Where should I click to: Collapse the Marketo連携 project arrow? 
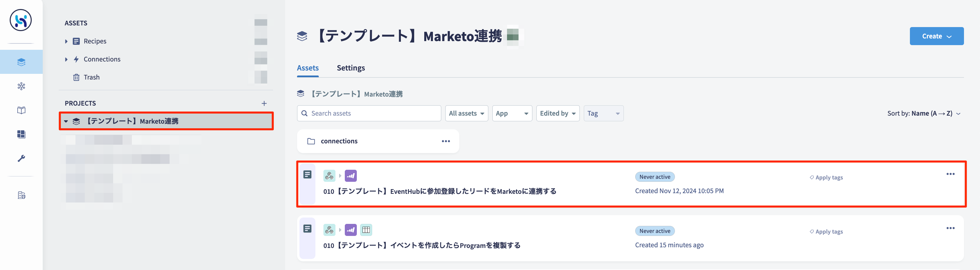66,122
